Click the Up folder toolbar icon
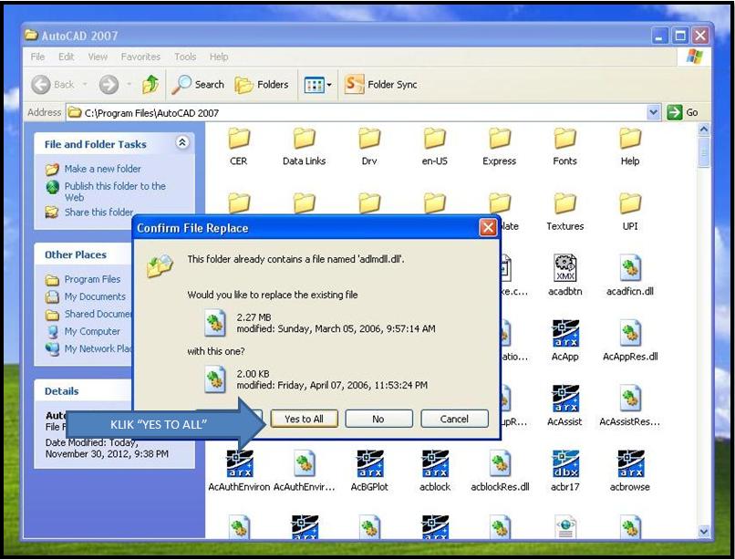Viewport: 735px width, 560px height. pyautogui.click(x=150, y=85)
